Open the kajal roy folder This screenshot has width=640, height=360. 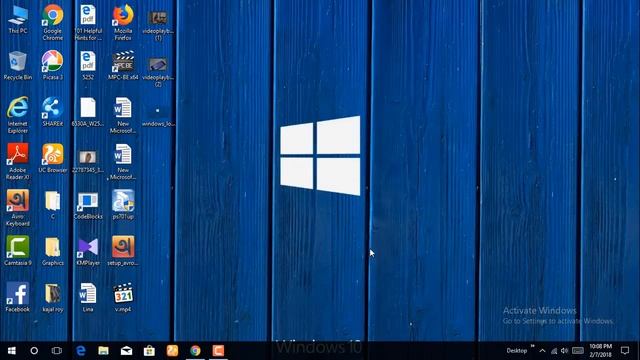(x=53, y=298)
